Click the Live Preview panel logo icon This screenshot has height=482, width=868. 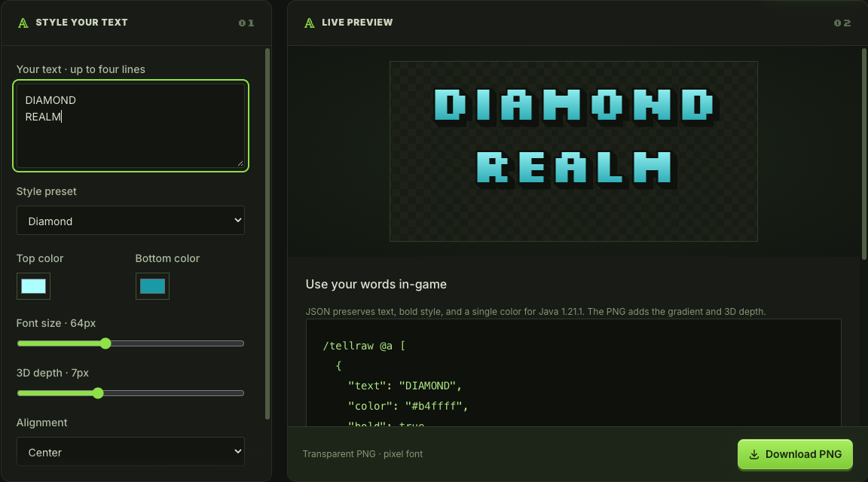(309, 23)
